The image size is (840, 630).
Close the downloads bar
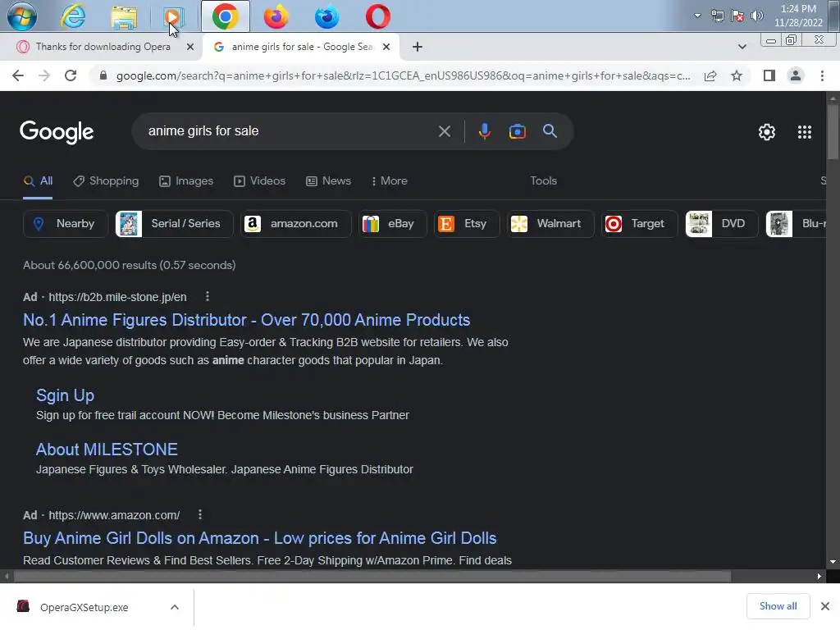point(825,606)
